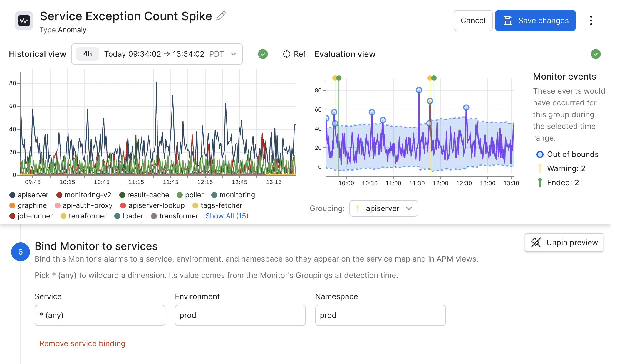Open the three-dot more options menu
Image resolution: width=617 pixels, height=364 pixels.
click(591, 21)
